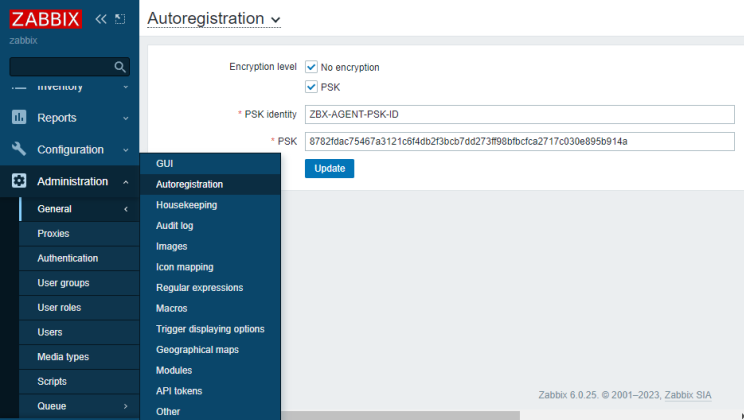Click the Reports bar chart icon
The width and height of the screenshot is (744, 420).
pyautogui.click(x=19, y=118)
